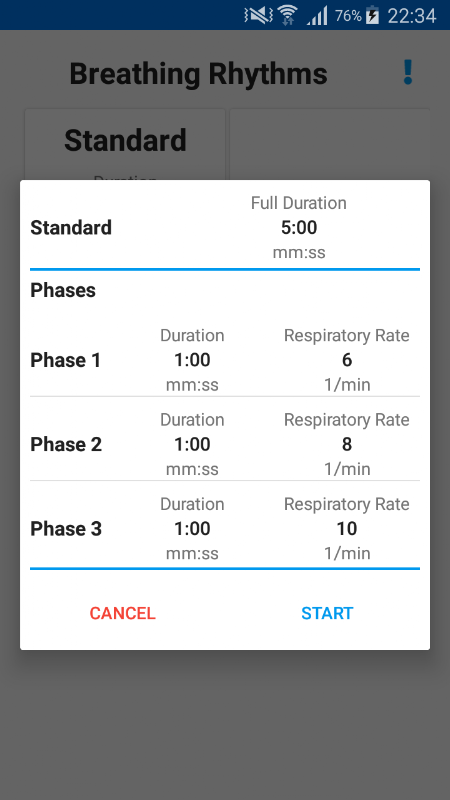Cancel the Standard rhythm dialog
The height and width of the screenshot is (800, 450).
[122, 613]
